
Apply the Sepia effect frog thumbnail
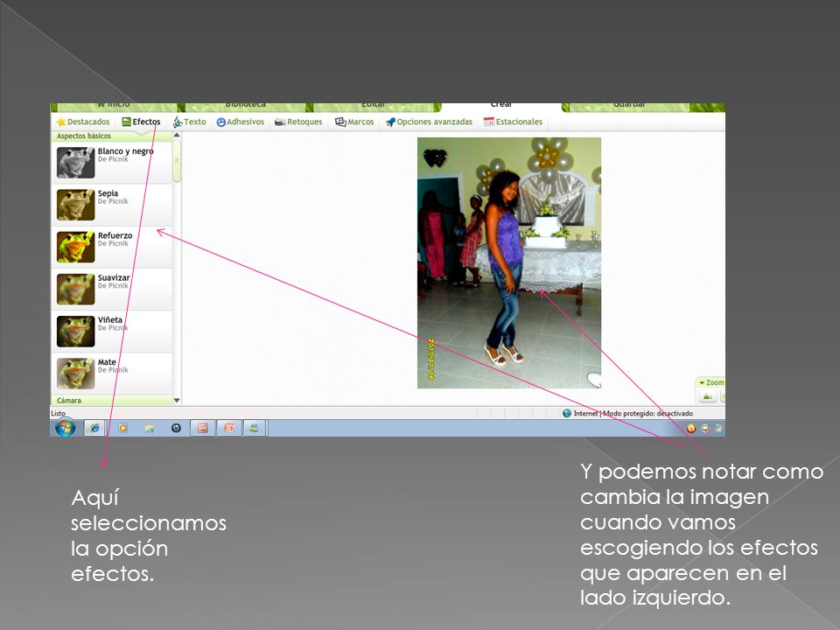75,205
